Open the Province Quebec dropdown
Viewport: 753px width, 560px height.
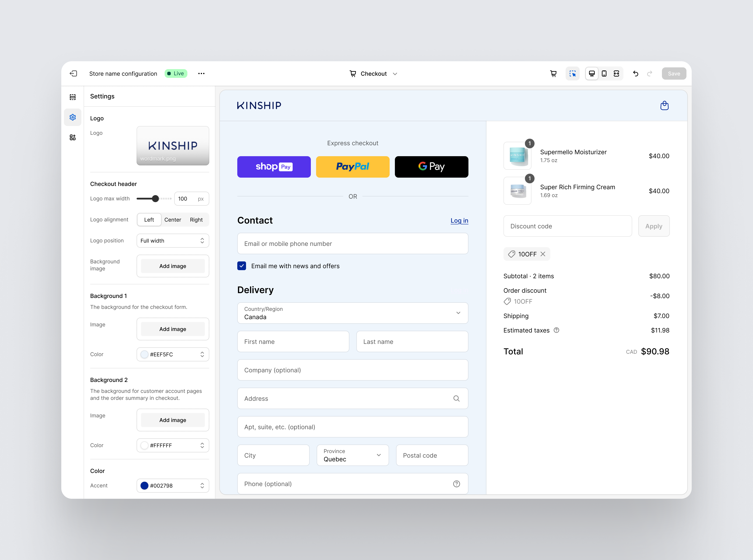point(352,455)
